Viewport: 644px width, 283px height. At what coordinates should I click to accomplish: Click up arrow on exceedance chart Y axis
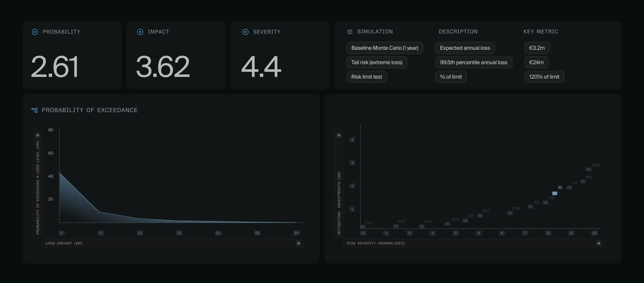coord(38,135)
